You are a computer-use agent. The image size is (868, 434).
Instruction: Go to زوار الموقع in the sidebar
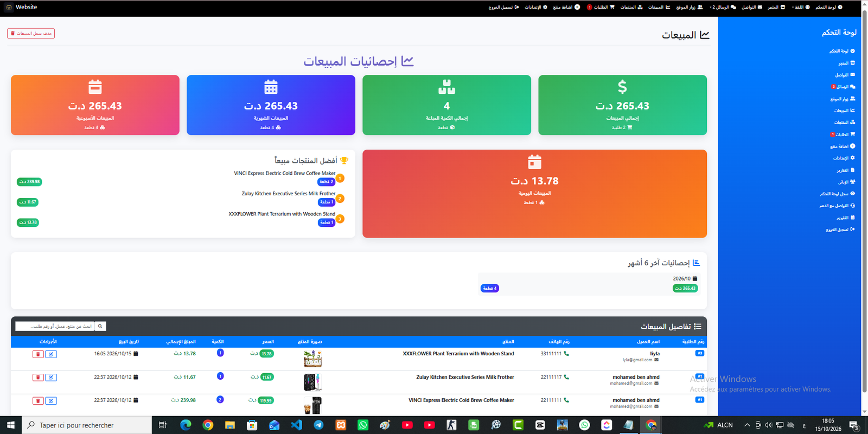click(843, 99)
